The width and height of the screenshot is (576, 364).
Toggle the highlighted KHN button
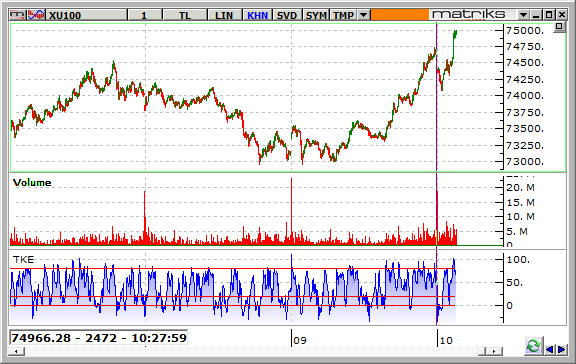(x=257, y=15)
